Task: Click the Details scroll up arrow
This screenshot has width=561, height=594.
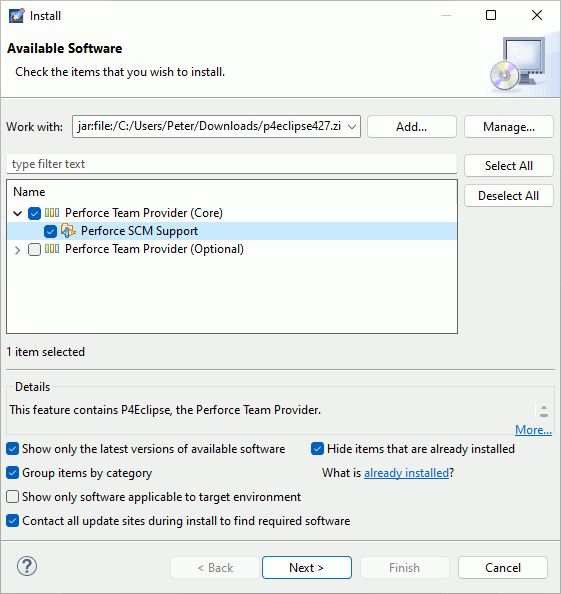Action: click(544, 408)
